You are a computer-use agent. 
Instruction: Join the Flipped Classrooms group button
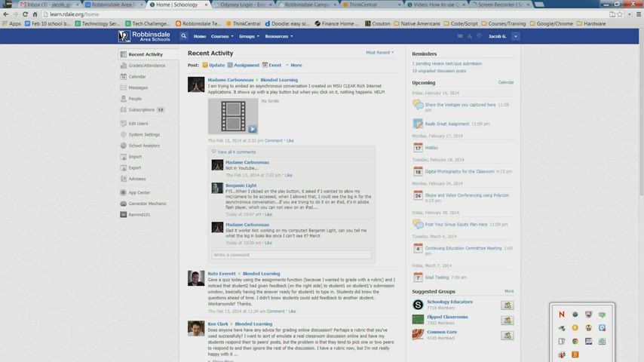tap(508, 320)
